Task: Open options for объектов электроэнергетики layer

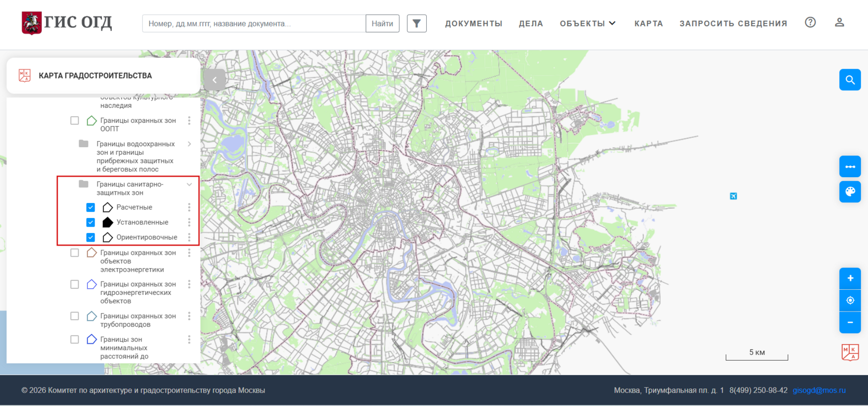Action: [189, 253]
